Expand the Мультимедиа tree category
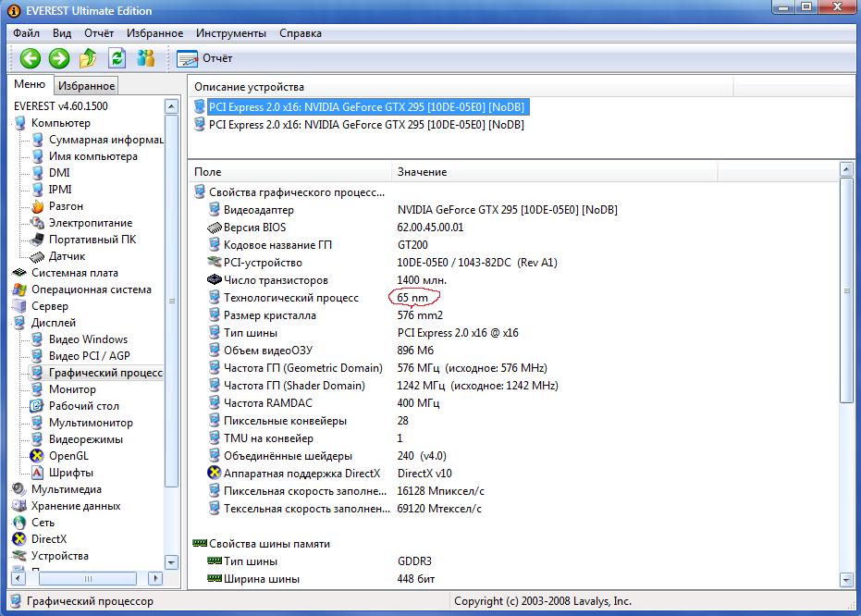861x616 pixels. (66, 489)
